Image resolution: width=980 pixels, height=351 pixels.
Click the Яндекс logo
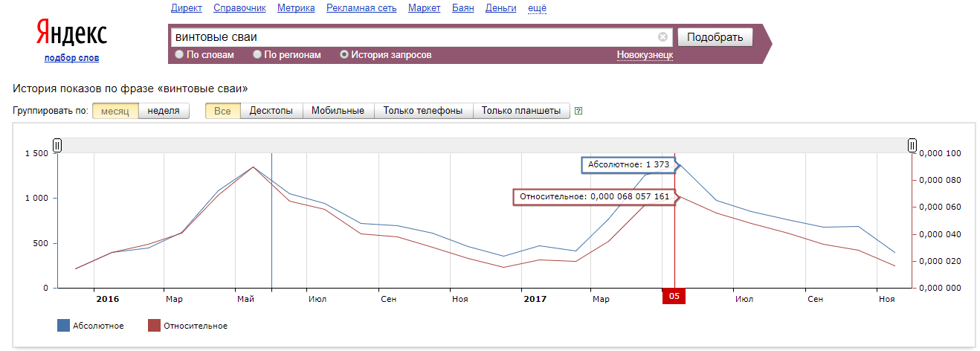(71, 33)
